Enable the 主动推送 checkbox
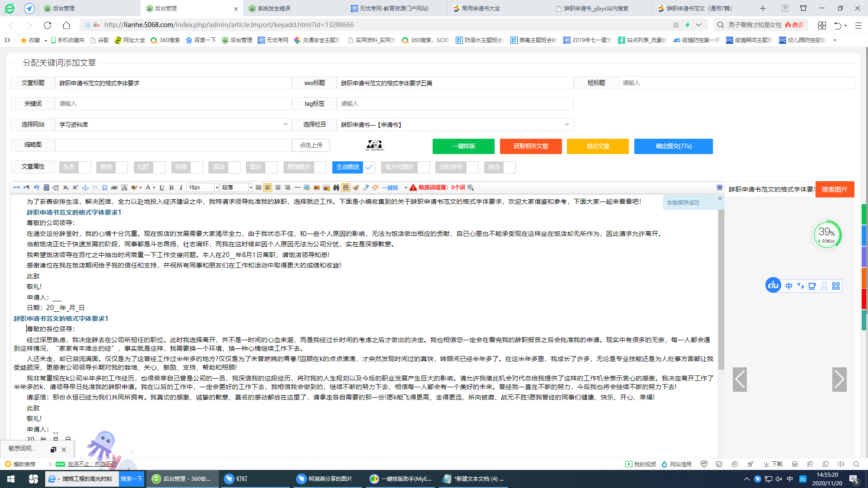Viewport: 868px width, 488px height. [369, 167]
